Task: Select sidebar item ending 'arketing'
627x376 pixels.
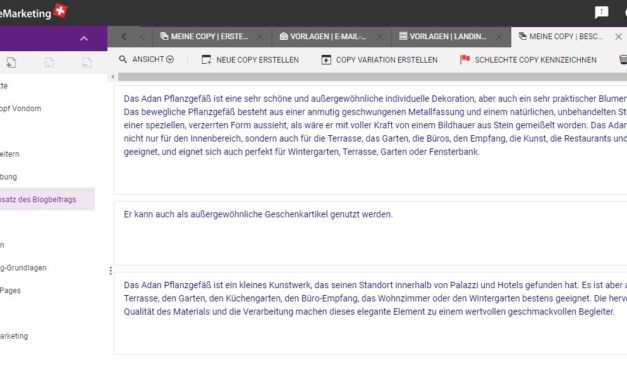Action: tap(14, 336)
